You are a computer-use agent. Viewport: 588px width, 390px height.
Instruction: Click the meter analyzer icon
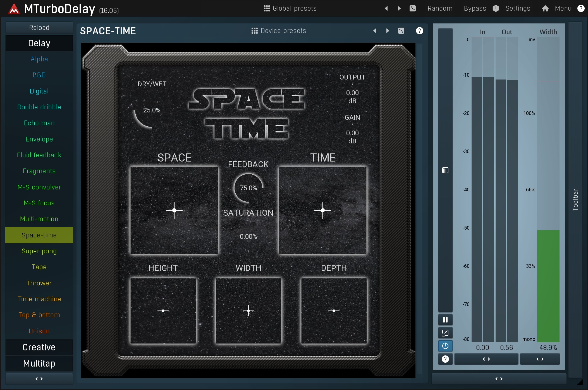click(445, 170)
